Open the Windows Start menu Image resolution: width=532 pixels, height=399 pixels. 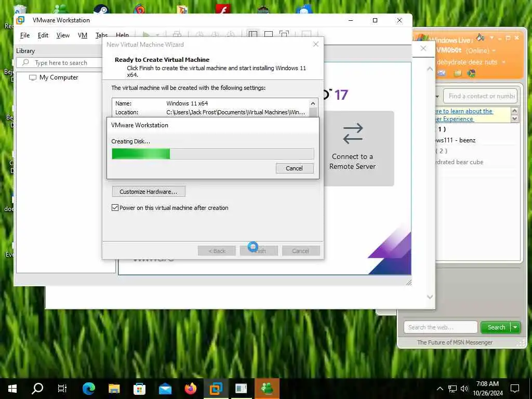pos(12,389)
